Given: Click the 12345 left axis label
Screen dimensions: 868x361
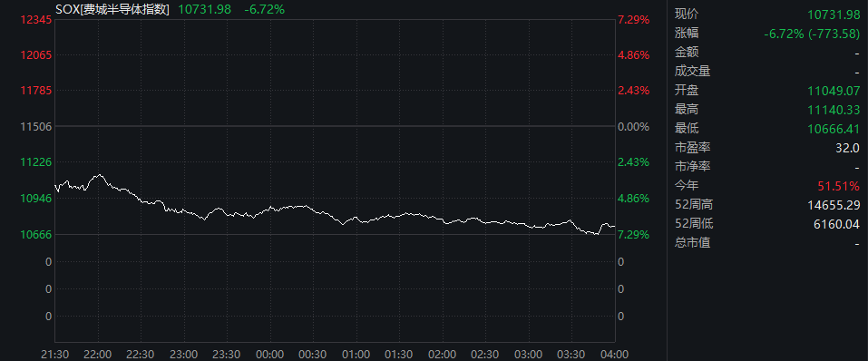Looking at the screenshot, I should click(35, 20).
